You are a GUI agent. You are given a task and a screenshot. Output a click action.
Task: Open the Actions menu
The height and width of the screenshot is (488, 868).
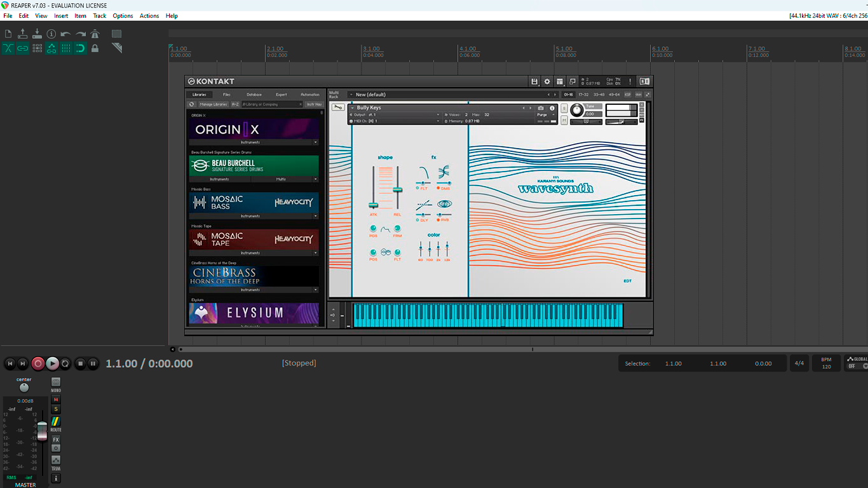coord(149,16)
